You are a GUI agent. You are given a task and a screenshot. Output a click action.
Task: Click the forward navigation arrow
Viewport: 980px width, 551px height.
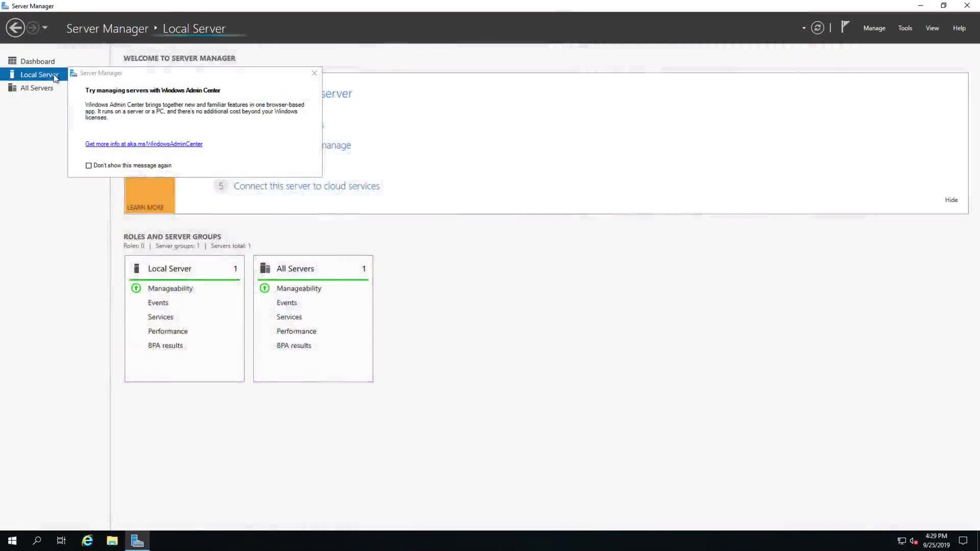32,28
